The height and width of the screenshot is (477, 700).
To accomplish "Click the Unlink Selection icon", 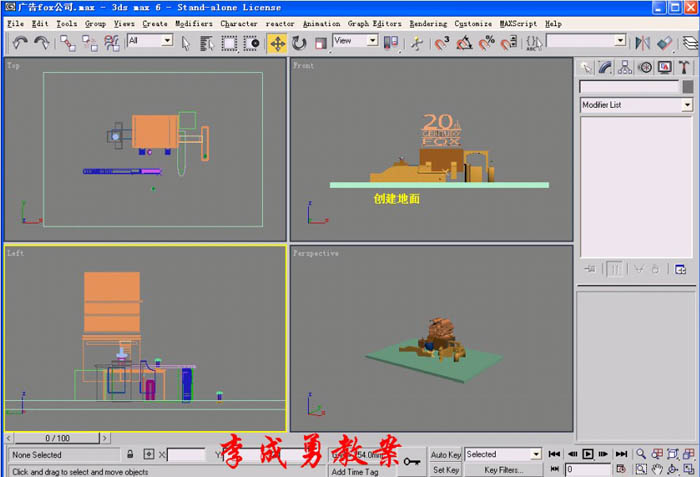I will [x=89, y=43].
